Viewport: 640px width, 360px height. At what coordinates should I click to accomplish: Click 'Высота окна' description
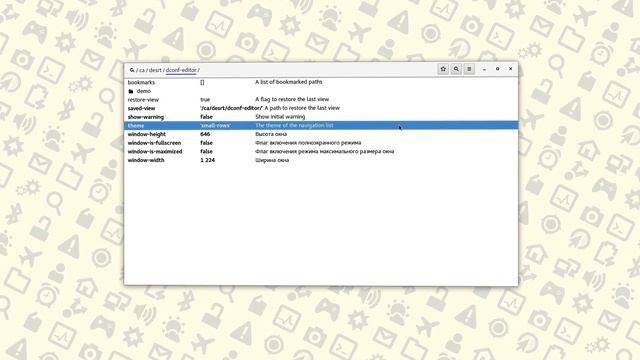tap(271, 134)
